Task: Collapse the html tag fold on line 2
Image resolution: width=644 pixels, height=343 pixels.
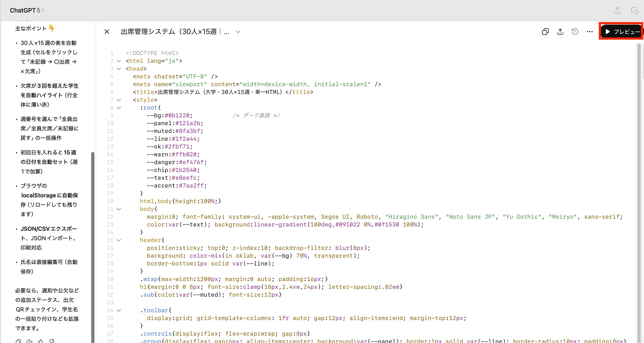Action: 119,61
